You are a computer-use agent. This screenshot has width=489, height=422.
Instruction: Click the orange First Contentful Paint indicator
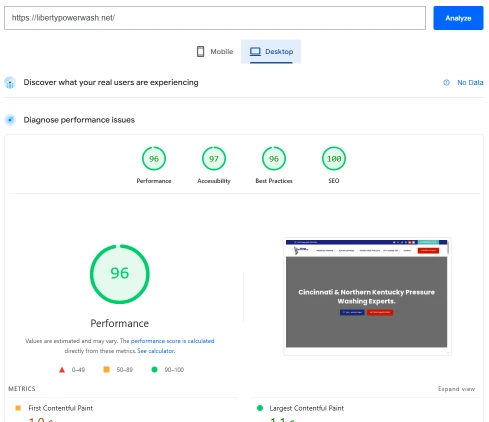coord(18,408)
